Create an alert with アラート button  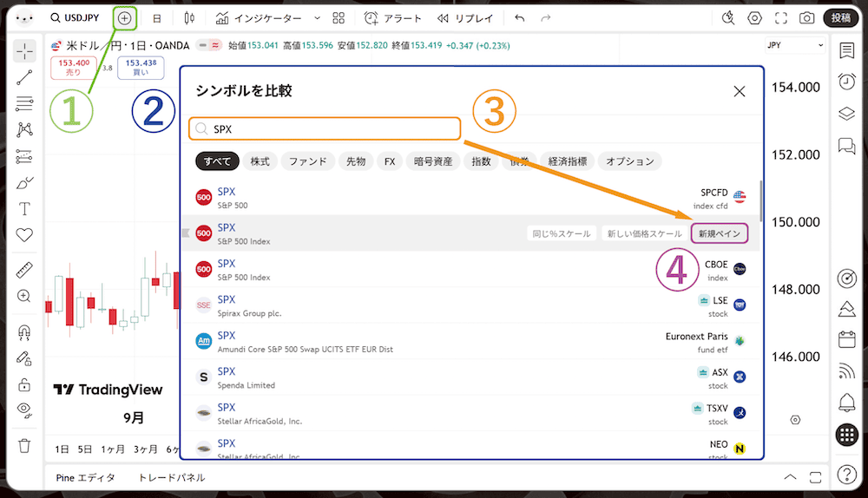392,18
